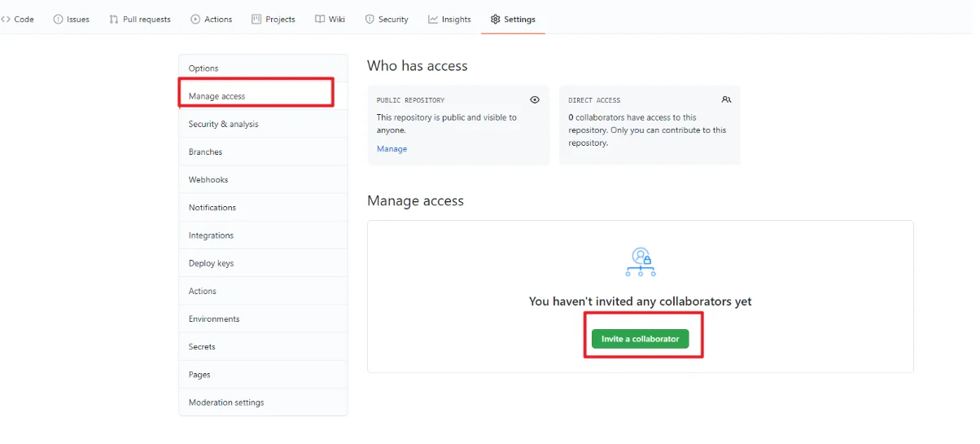Follow the Manage link under Public Repository
The height and width of the screenshot is (444, 980).
click(x=392, y=149)
